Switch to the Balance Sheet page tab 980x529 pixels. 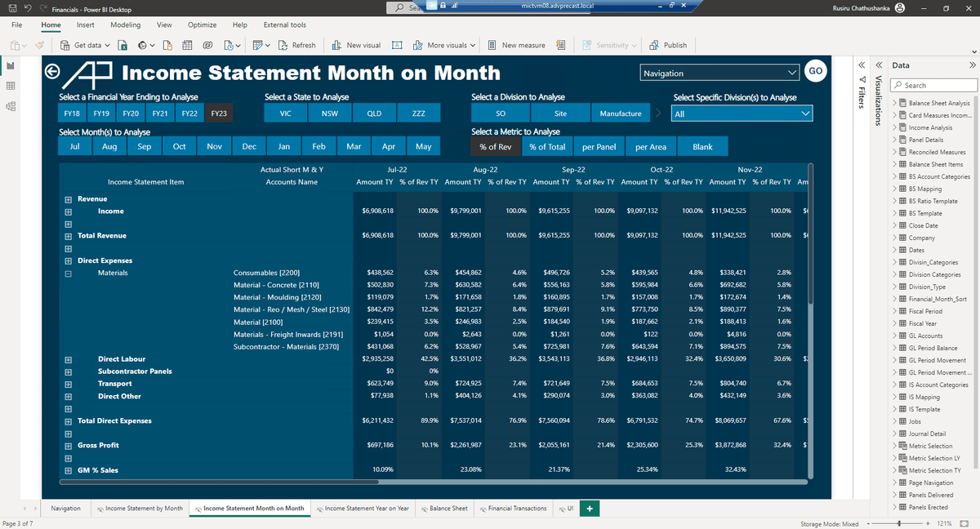[443, 508]
